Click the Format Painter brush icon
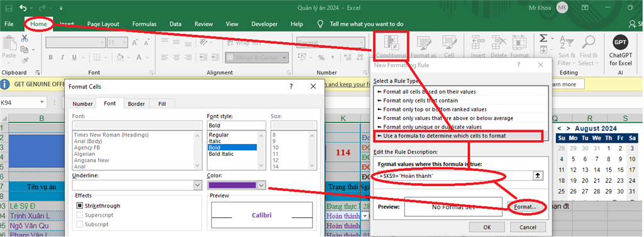The width and height of the screenshot is (644, 237). pyautogui.click(x=25, y=61)
